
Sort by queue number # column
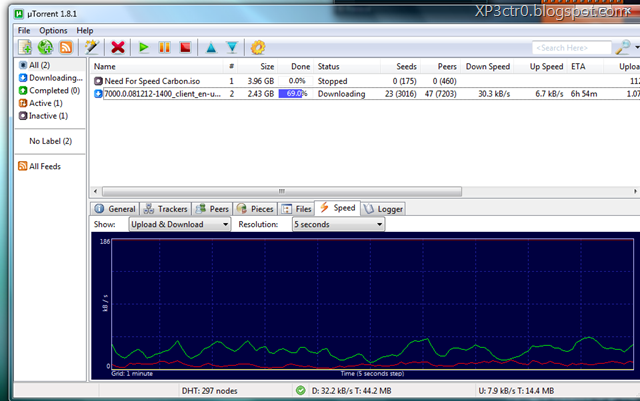coord(231,67)
